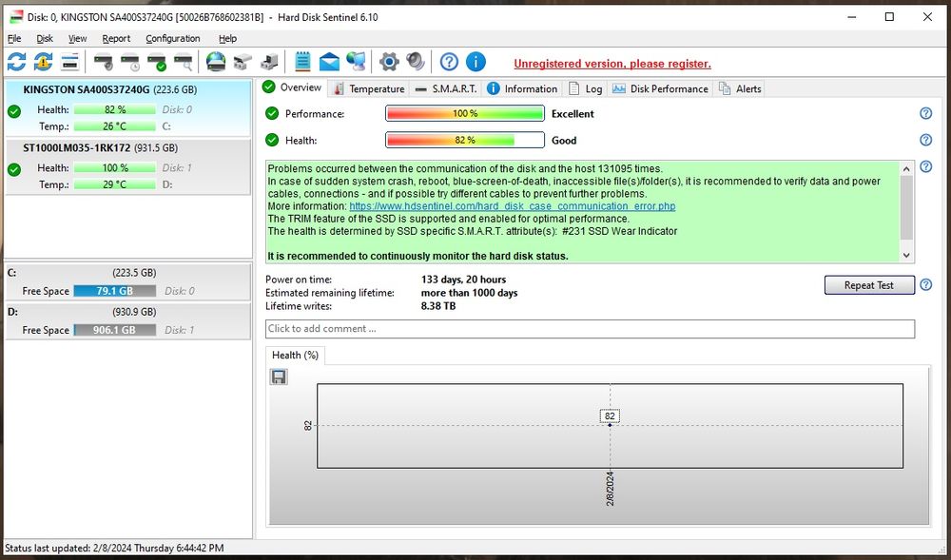Open the hdsentinel.com communication error link
This screenshot has height=560, width=951.
512,206
